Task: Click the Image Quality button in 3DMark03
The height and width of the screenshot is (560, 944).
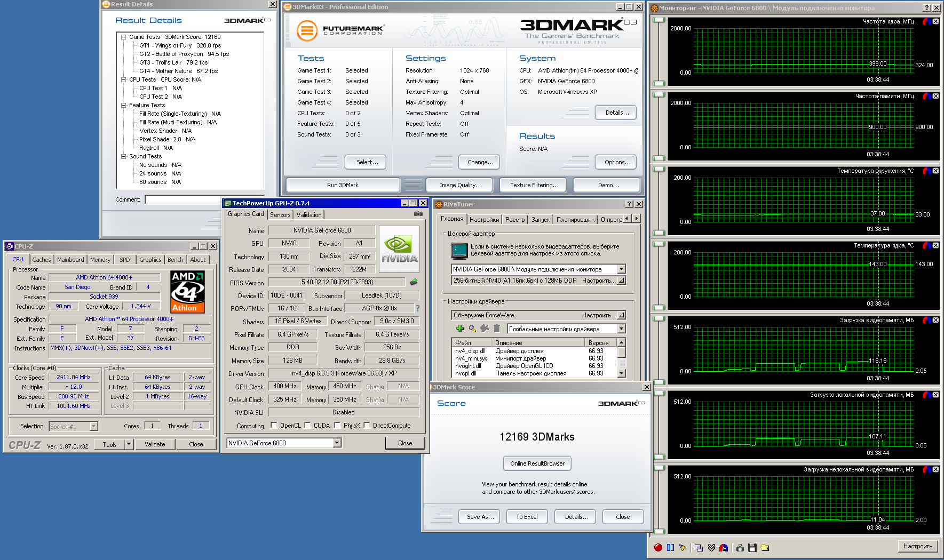Action: click(x=461, y=185)
